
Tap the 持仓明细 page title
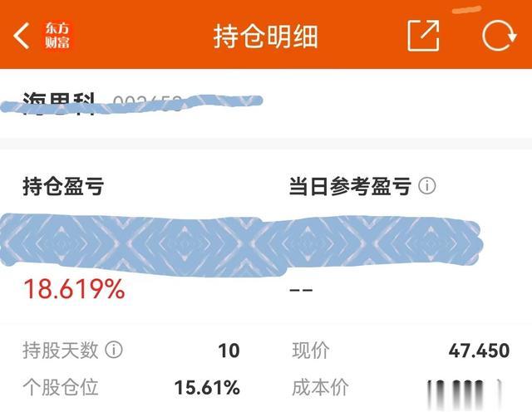(x=265, y=37)
